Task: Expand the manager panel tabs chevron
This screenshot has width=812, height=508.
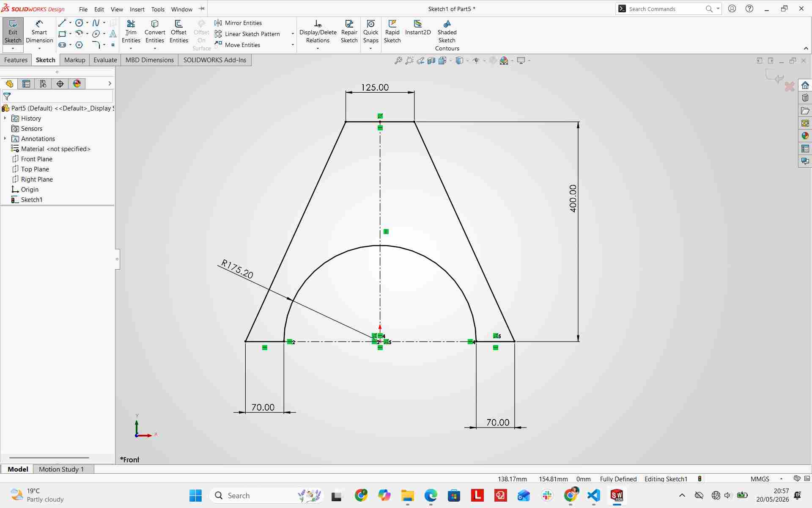Action: coord(110,84)
